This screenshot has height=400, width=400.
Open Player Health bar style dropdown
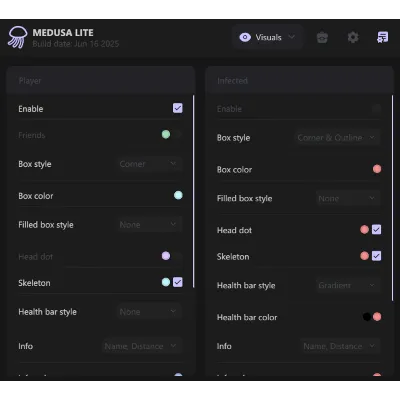pyautogui.click(x=150, y=312)
